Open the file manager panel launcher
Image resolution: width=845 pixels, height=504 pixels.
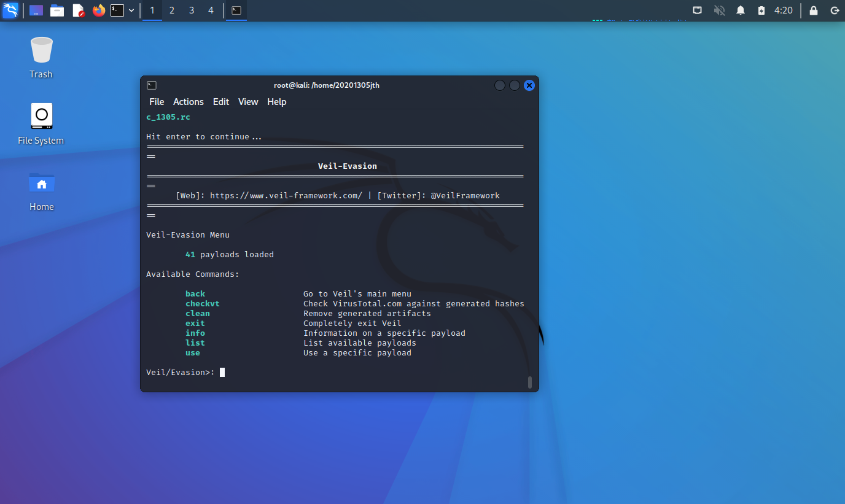click(57, 10)
